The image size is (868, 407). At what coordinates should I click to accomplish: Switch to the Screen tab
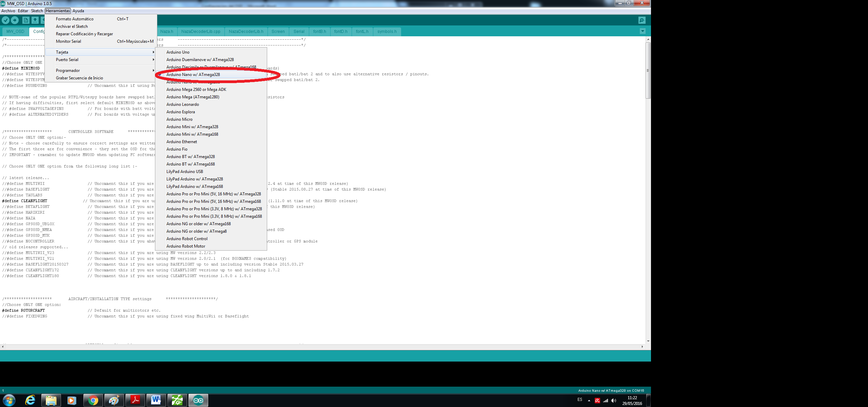(x=278, y=32)
